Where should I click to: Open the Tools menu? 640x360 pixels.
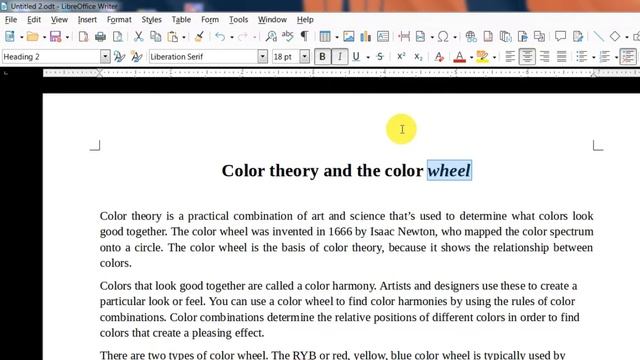click(238, 20)
